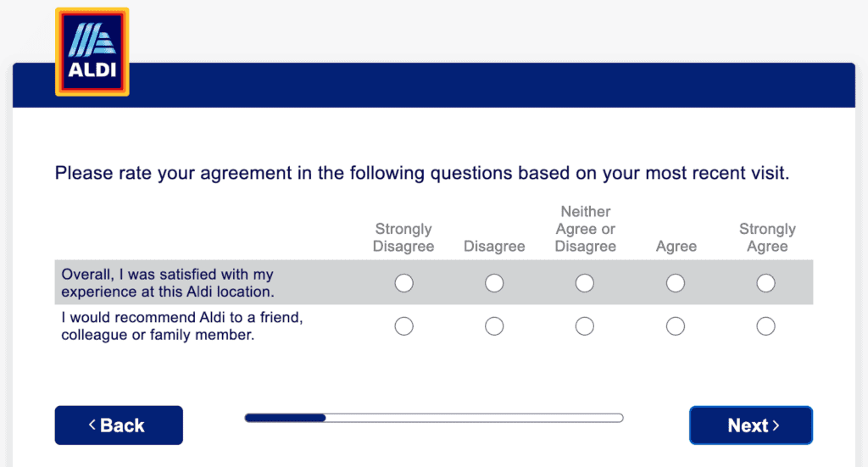Choose Disagree for recommending Aldi
This screenshot has height=467, width=868.
pyautogui.click(x=494, y=326)
